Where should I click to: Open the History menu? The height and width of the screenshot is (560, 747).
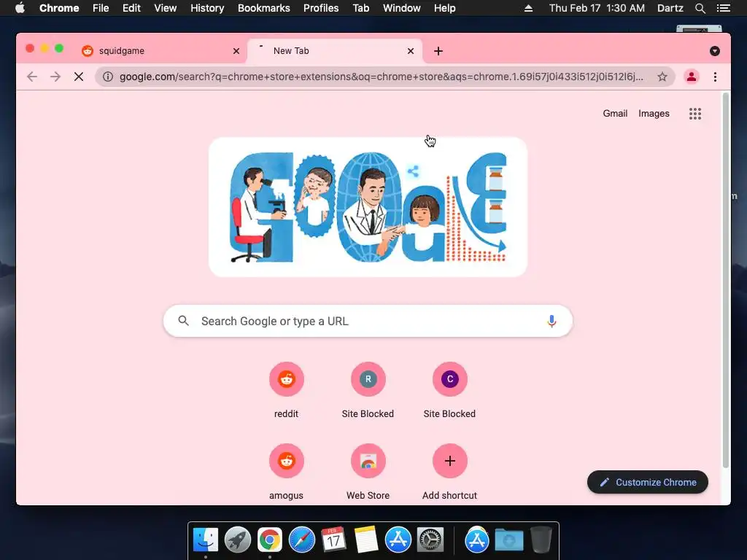click(x=207, y=8)
